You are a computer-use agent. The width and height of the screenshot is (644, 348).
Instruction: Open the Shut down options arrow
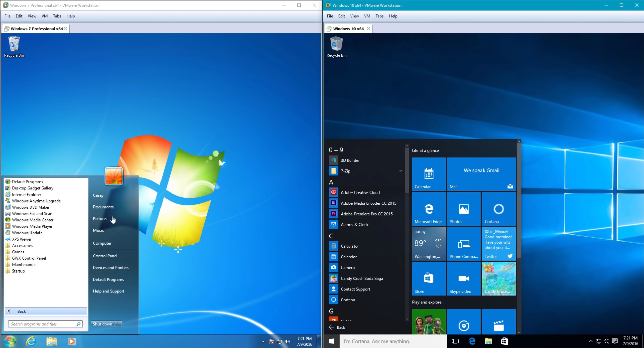[x=118, y=324]
